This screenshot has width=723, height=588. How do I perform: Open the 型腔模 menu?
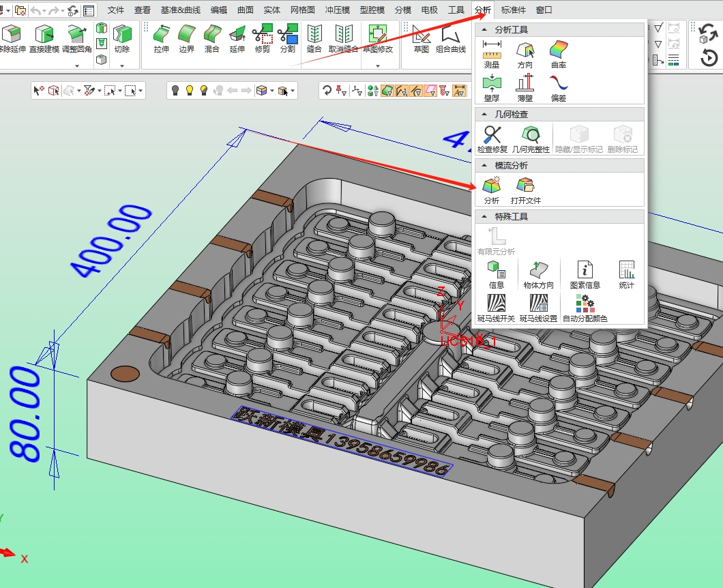pos(372,10)
